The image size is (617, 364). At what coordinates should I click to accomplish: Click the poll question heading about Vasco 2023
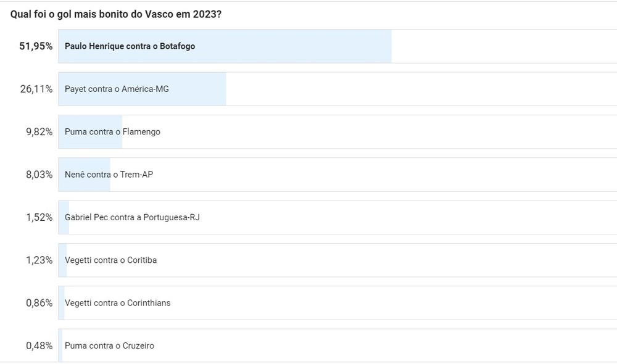(116, 14)
